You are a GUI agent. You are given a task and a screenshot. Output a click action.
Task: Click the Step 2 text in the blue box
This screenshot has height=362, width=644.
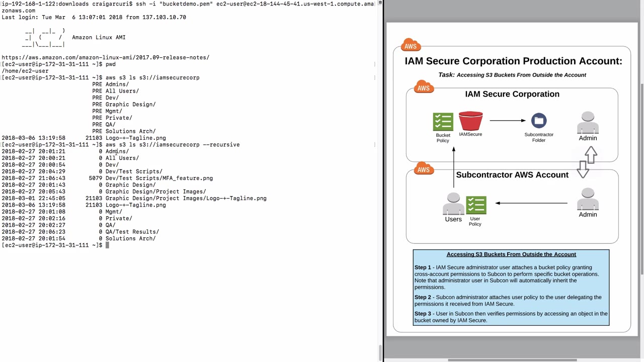click(x=508, y=300)
